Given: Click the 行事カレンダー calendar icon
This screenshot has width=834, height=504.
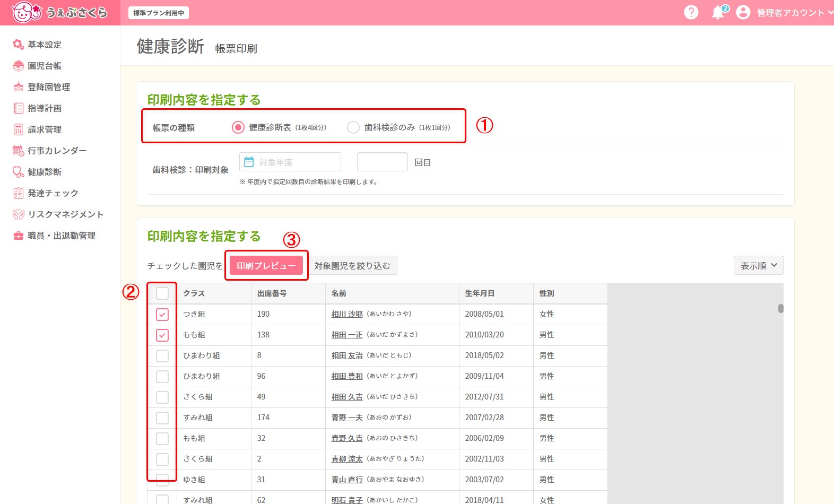Looking at the screenshot, I should 19,151.
